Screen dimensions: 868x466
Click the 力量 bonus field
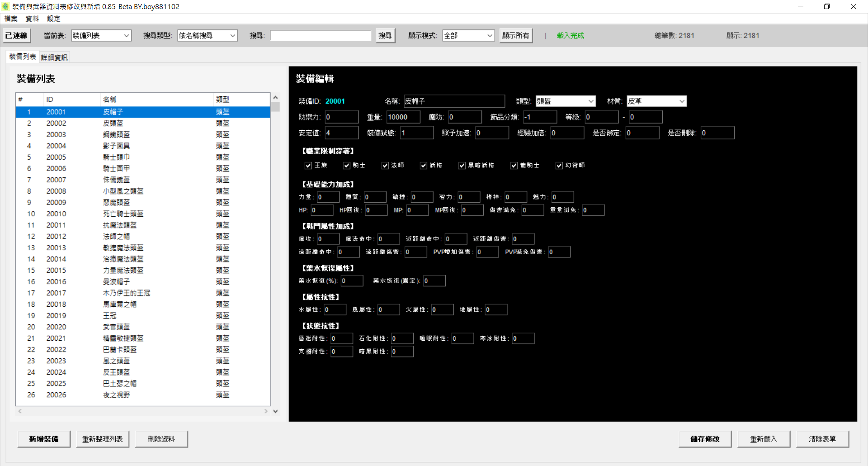328,197
